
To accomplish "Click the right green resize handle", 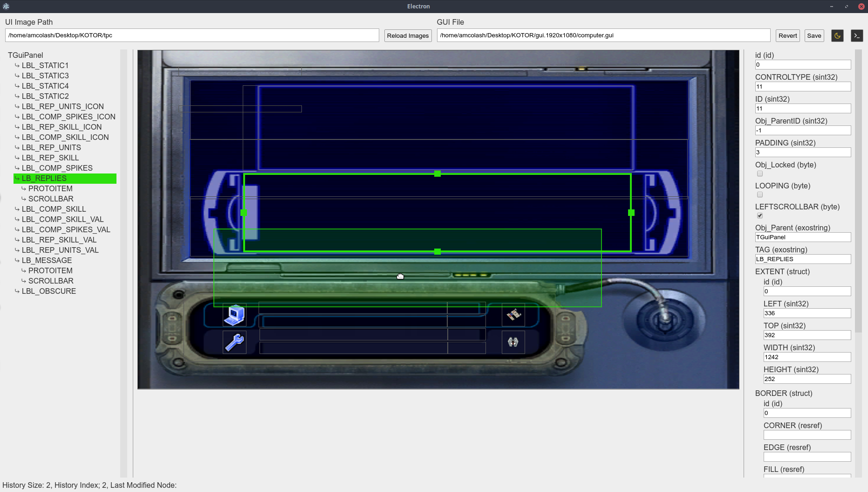I will (631, 213).
